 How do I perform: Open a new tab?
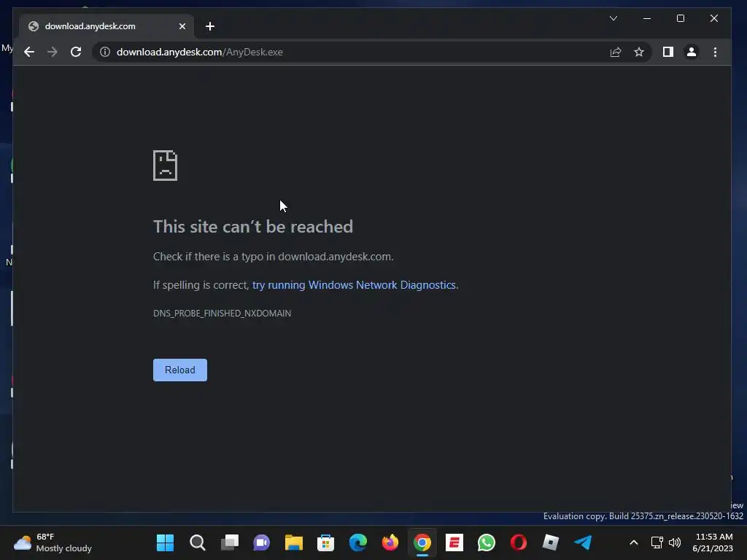pos(210,26)
